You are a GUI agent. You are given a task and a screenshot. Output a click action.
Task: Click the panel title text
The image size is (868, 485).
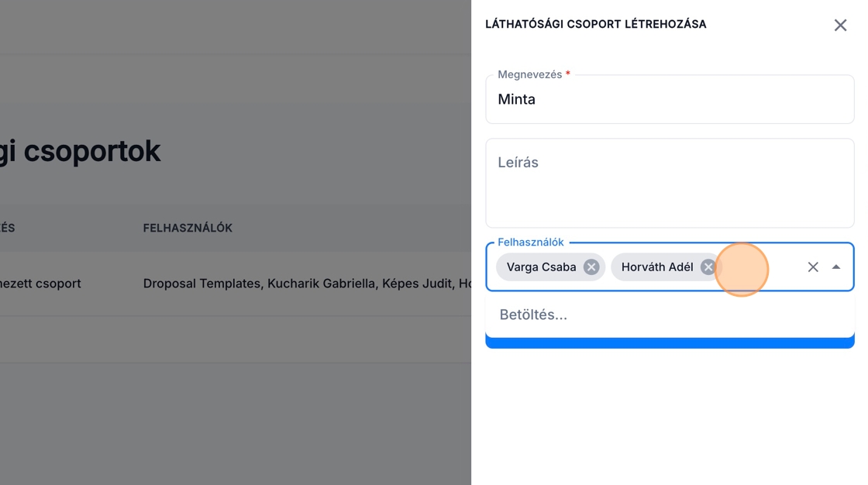click(x=595, y=24)
